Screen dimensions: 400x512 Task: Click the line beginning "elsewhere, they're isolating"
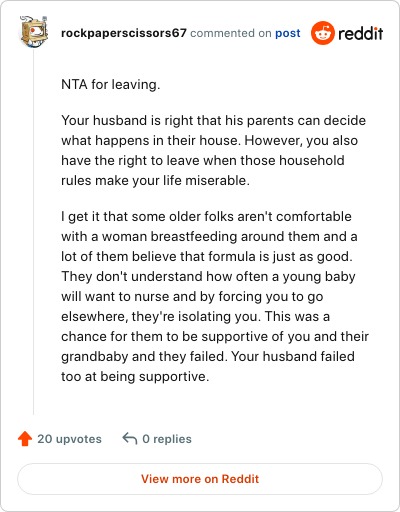(195, 316)
